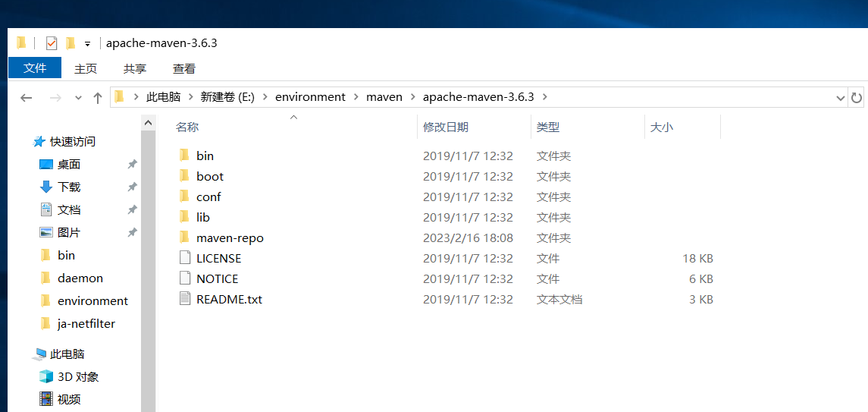868x412 pixels.
Task: Open the 文件 (File) tab
Action: point(35,68)
